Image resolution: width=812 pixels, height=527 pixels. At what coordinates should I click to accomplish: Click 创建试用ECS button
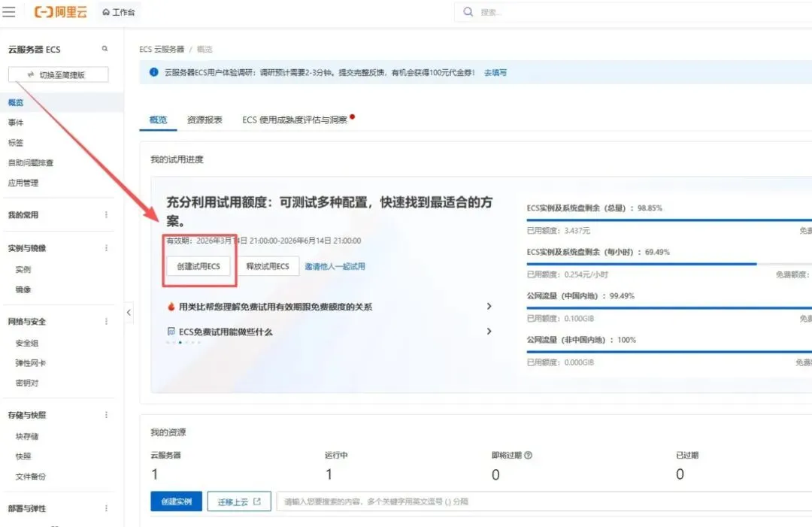click(x=198, y=266)
